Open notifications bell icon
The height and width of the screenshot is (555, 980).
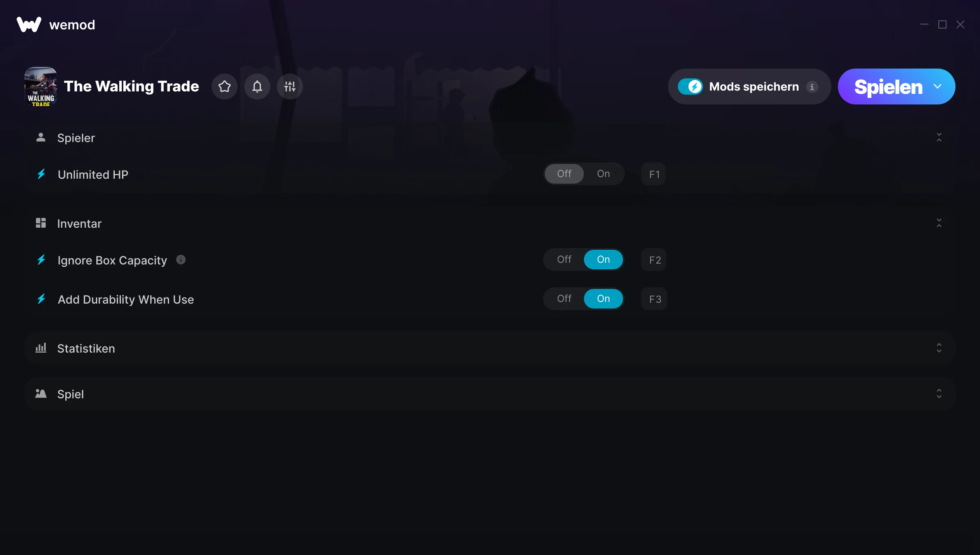[x=257, y=87]
